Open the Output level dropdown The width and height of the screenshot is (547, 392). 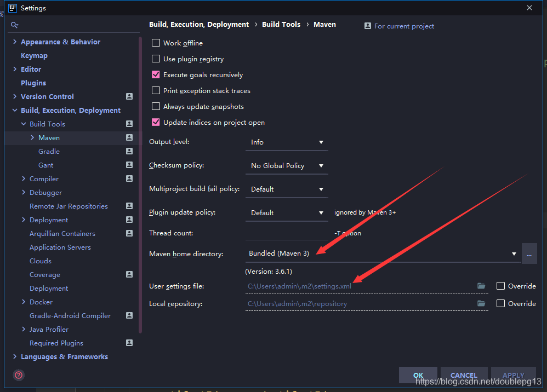(x=287, y=142)
